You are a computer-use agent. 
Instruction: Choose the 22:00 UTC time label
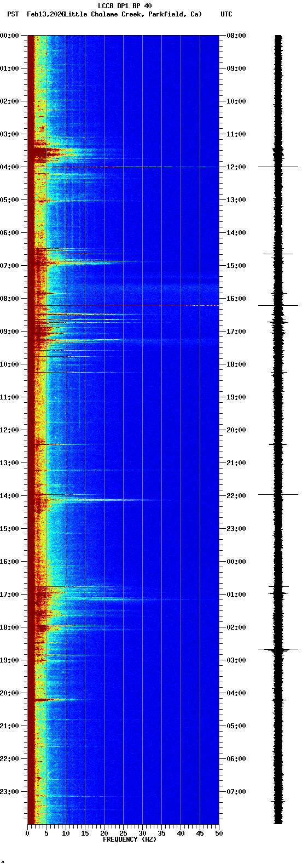[x=237, y=496]
